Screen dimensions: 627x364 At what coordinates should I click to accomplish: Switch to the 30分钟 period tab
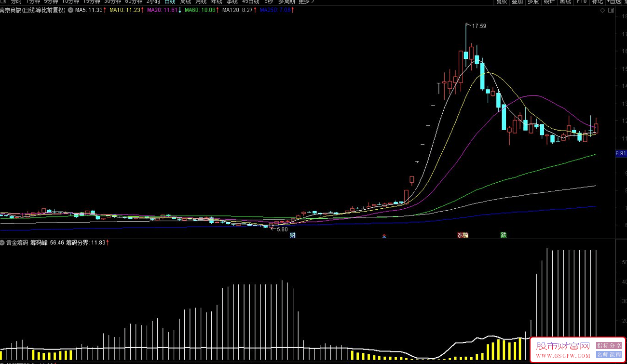point(113,2)
